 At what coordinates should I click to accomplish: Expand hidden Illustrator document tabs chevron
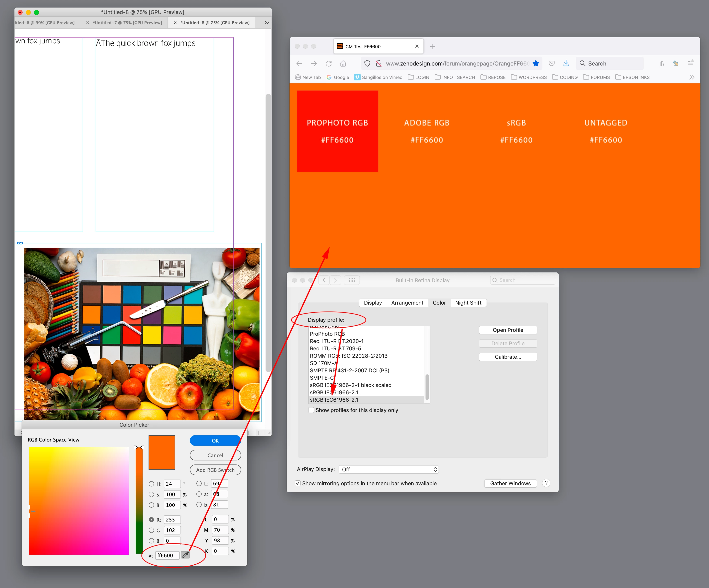coord(267,23)
